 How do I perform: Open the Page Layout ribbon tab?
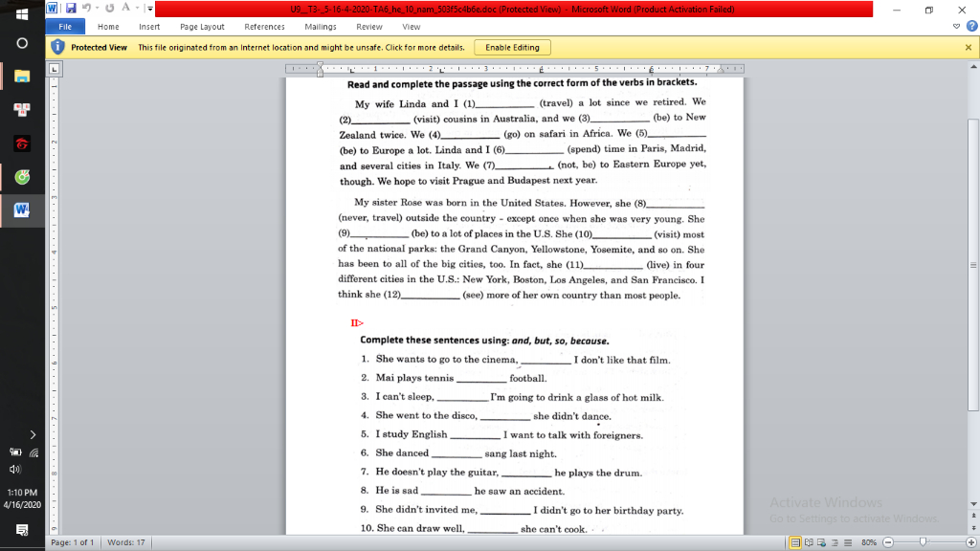pyautogui.click(x=202, y=27)
